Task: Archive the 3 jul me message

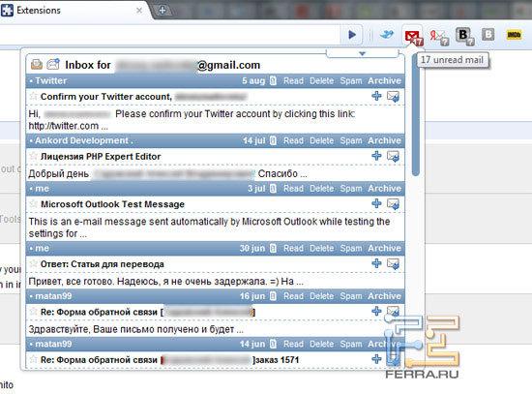Action: pyautogui.click(x=384, y=189)
